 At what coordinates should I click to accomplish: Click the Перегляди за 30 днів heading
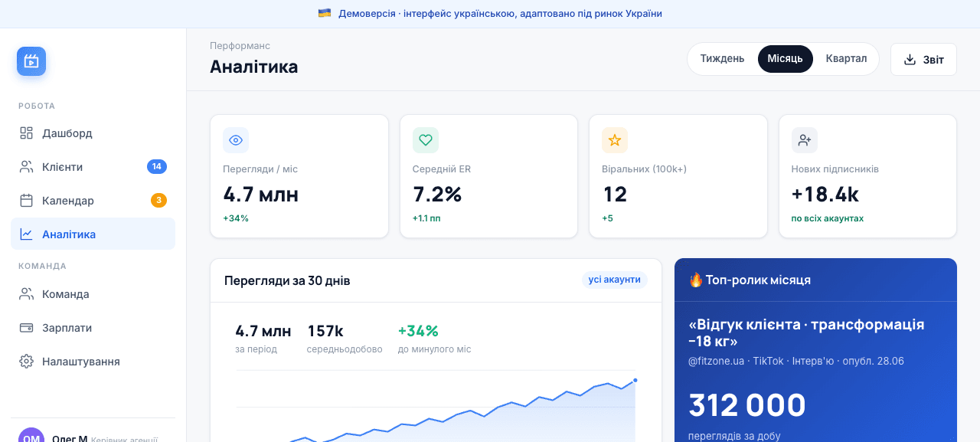[x=287, y=280]
